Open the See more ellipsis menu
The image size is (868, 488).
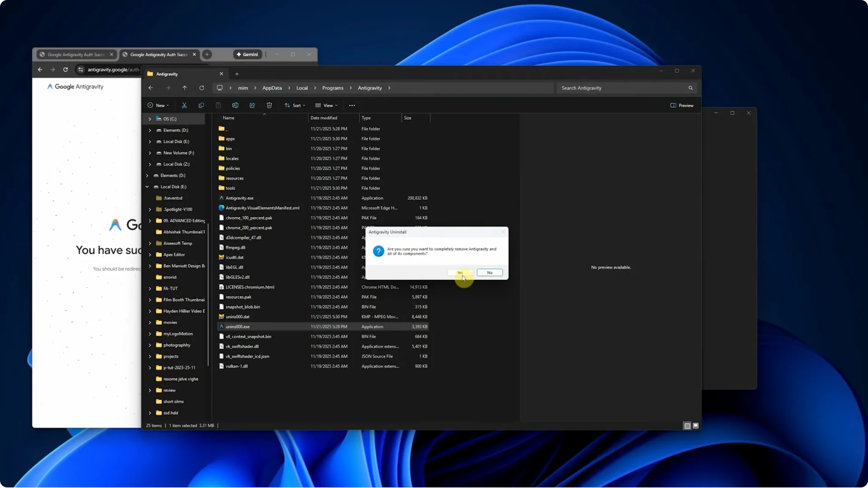352,105
